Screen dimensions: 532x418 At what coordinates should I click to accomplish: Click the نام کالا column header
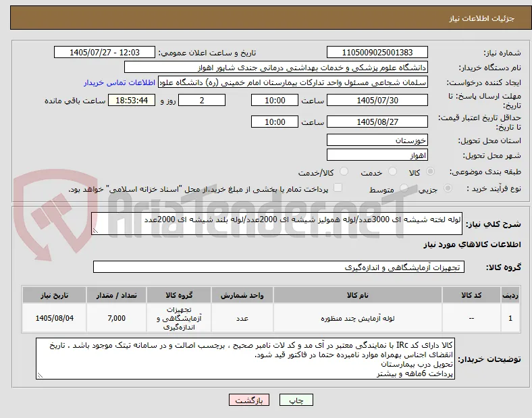358,295
